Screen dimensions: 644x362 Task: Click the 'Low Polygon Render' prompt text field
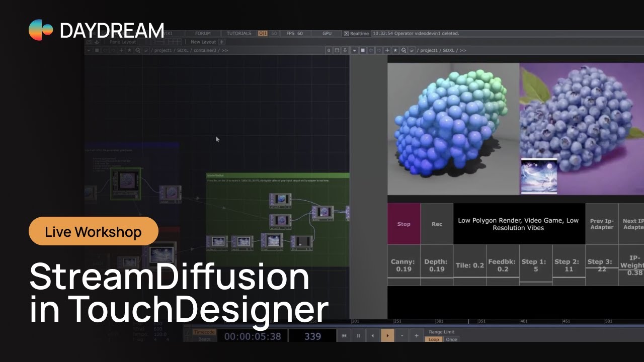519,224
